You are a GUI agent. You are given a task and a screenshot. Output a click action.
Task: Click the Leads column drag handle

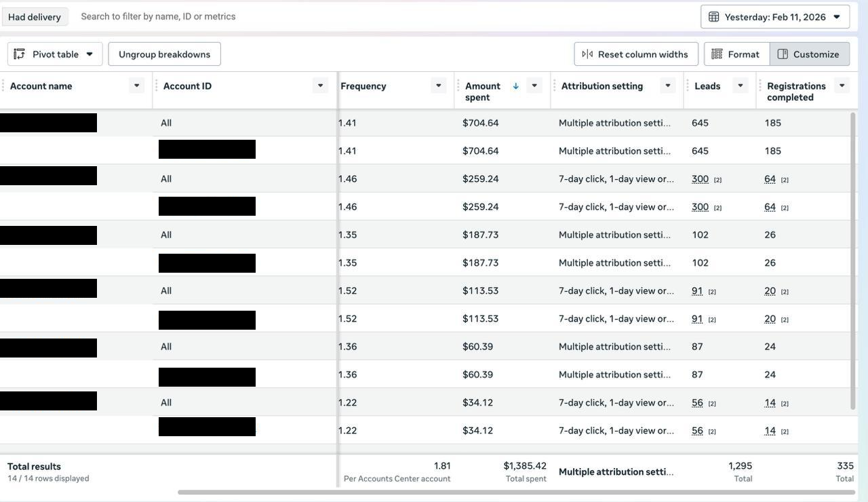(688, 85)
